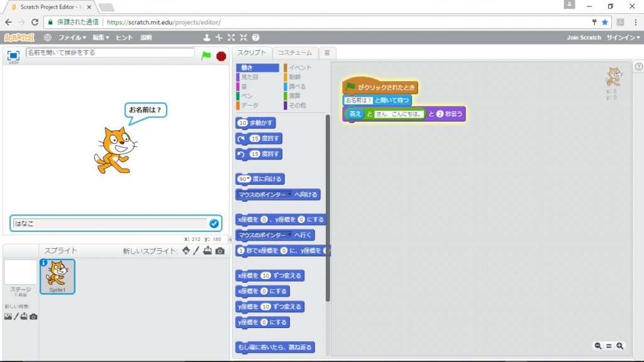The height and width of the screenshot is (362, 644).
Task: Switch to the スクリプト tab
Action: (x=252, y=53)
